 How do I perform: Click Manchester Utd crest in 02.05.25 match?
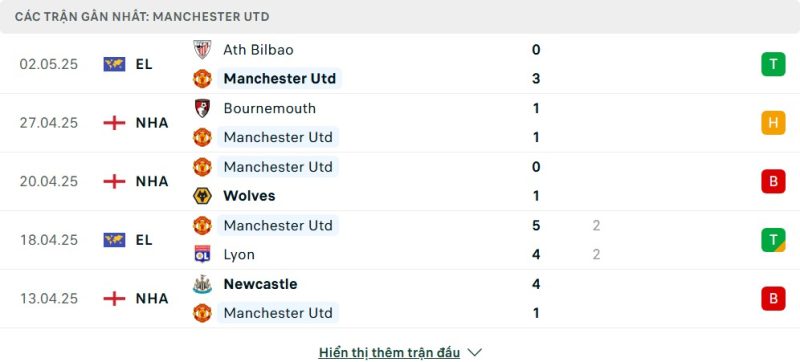pyautogui.click(x=202, y=79)
